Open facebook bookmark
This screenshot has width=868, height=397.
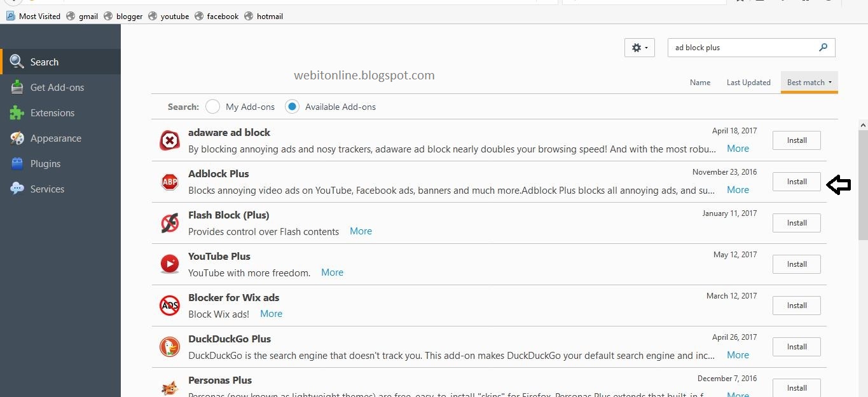click(x=216, y=16)
